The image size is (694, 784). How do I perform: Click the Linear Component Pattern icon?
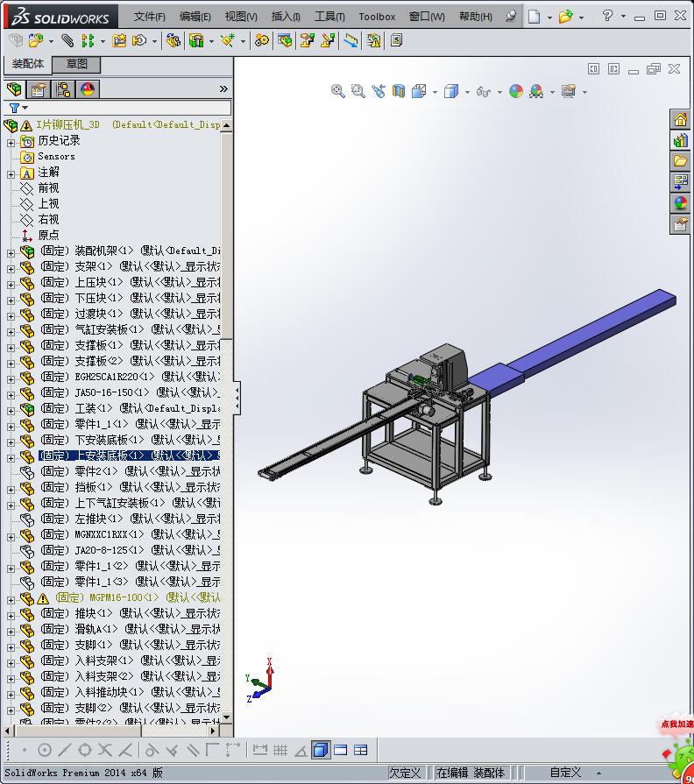click(x=88, y=40)
